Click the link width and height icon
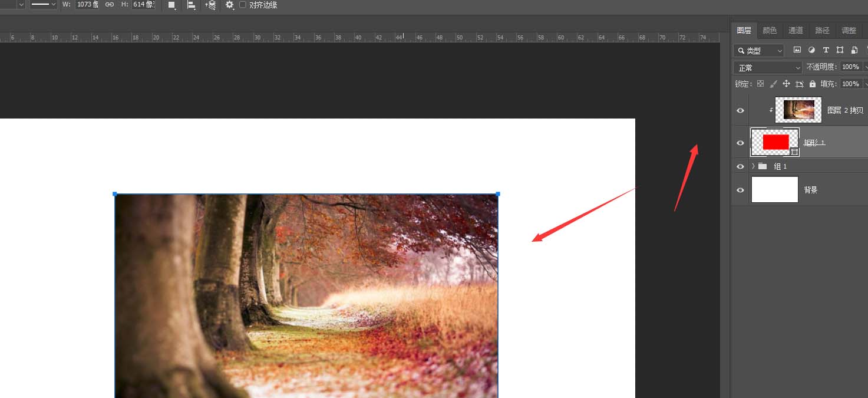 point(109,5)
